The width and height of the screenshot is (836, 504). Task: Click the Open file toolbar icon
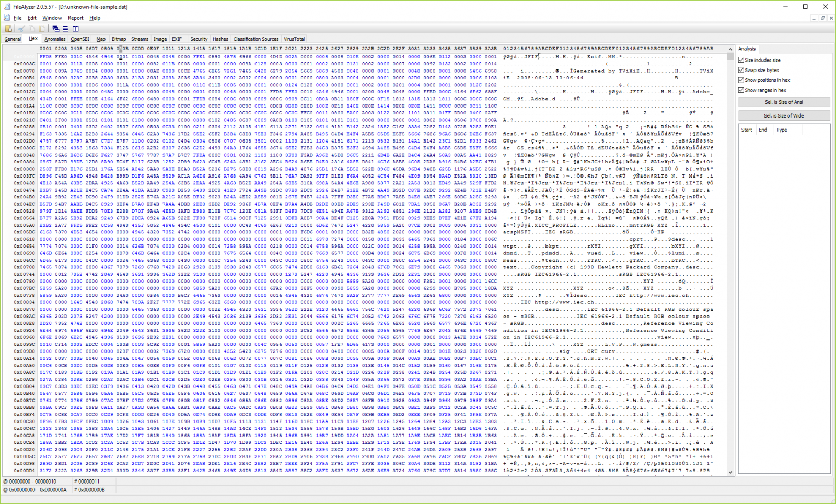coord(8,29)
